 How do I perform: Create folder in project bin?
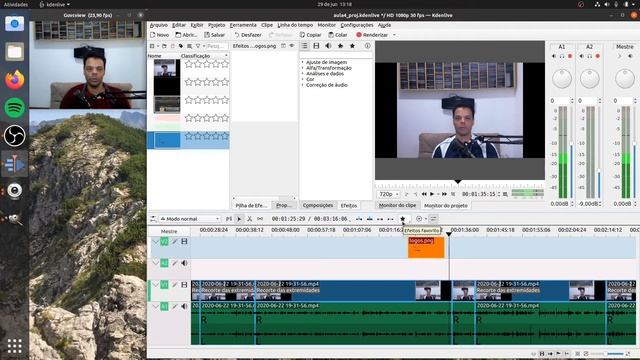pos(164,46)
